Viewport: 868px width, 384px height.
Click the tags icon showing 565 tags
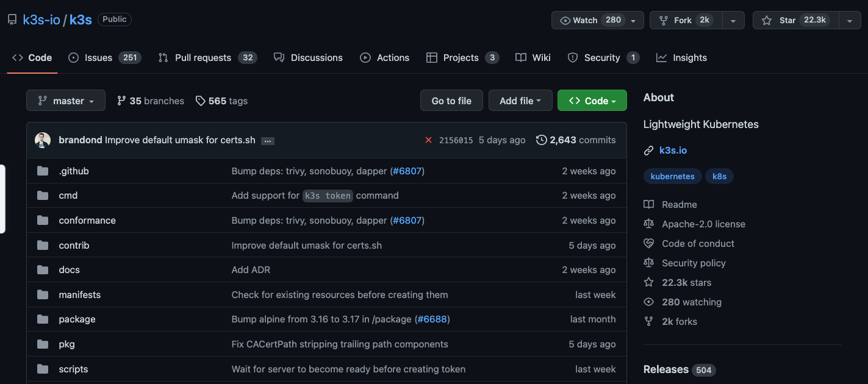click(x=200, y=101)
